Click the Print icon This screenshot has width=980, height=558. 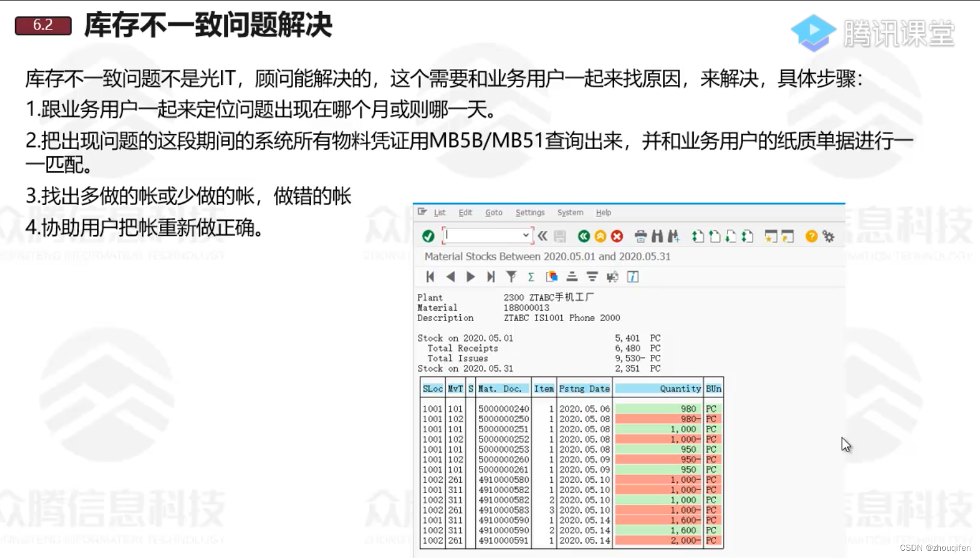tap(641, 236)
